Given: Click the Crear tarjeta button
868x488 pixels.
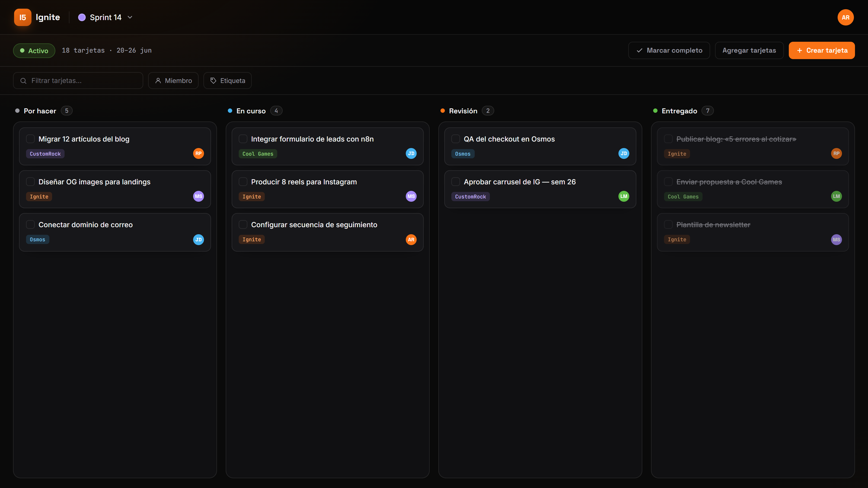Looking at the screenshot, I should [x=822, y=50].
